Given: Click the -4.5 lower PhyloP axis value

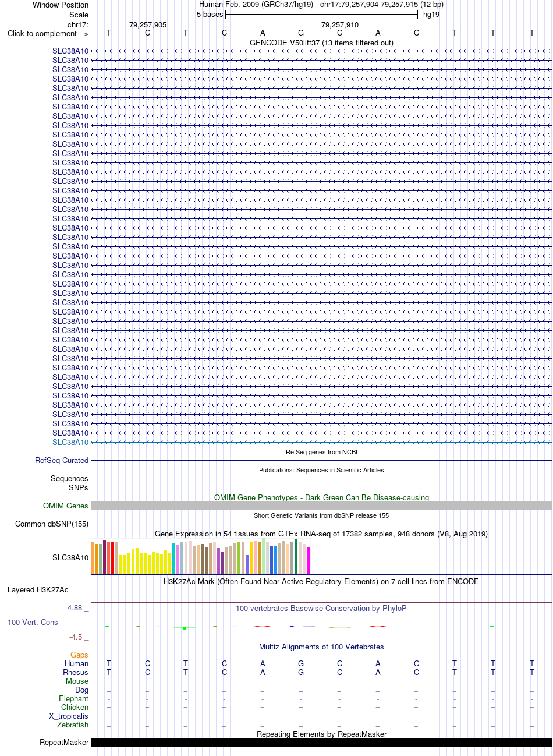Looking at the screenshot, I should tap(76, 637).
